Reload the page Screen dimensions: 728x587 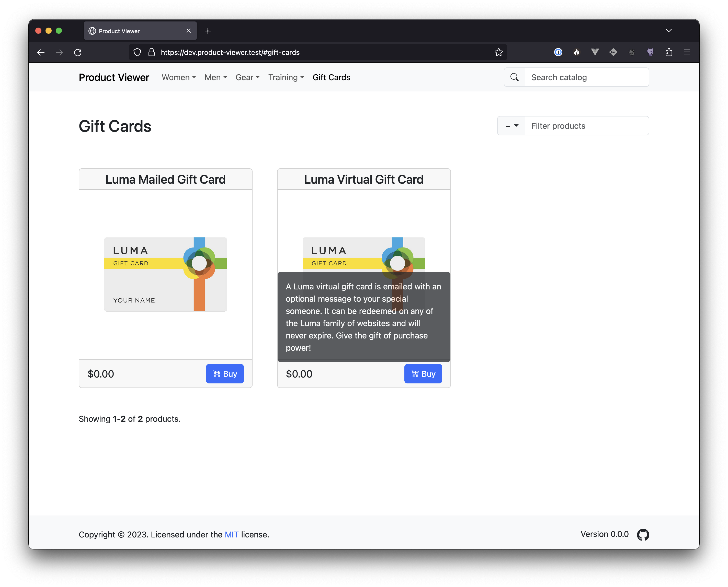(78, 52)
